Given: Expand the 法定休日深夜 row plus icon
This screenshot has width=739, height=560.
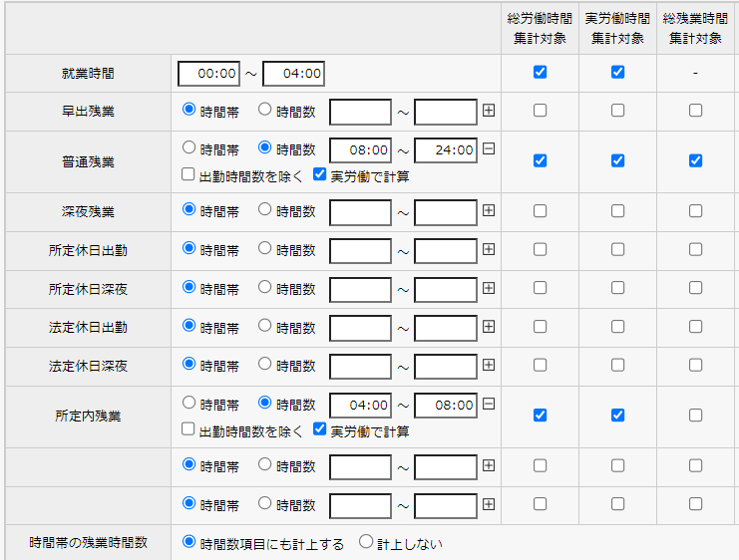Looking at the screenshot, I should tap(489, 366).
